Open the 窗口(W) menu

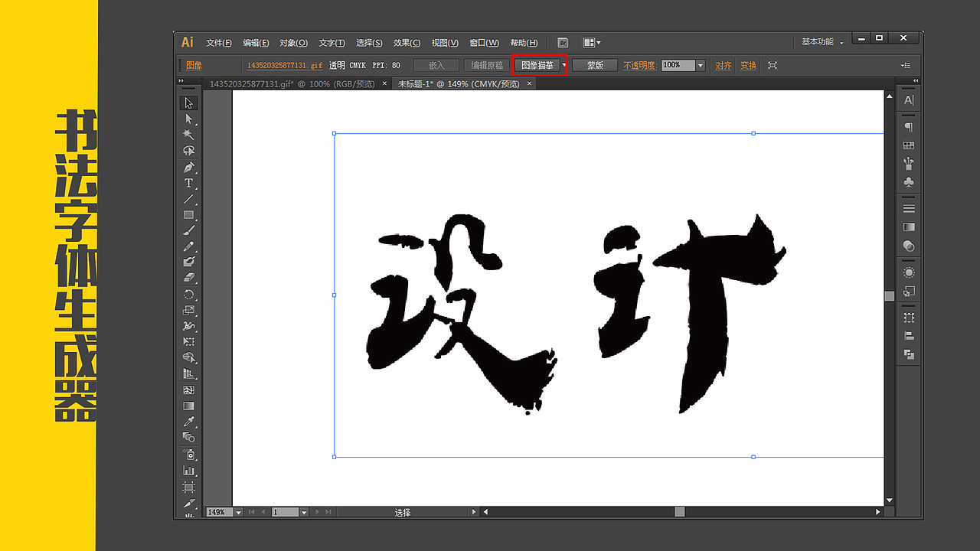pyautogui.click(x=484, y=43)
